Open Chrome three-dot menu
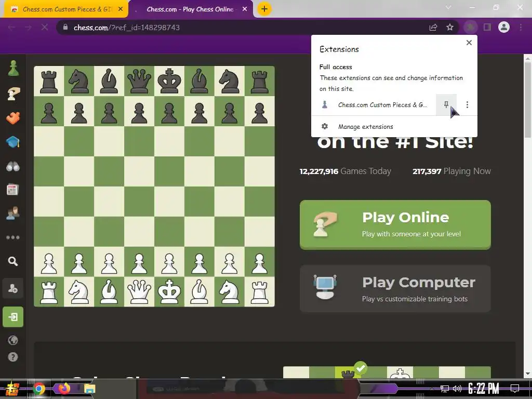Screen dimensions: 532x399 tap(521, 28)
